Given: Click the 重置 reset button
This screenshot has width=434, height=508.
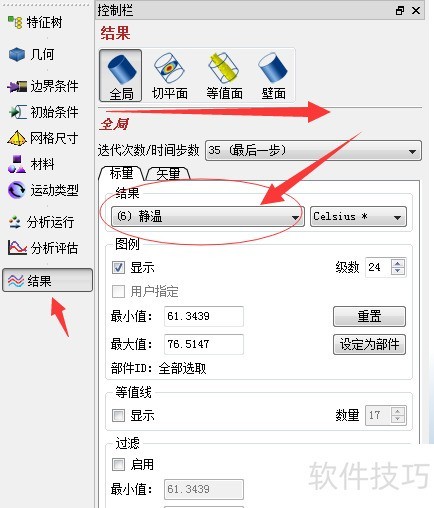Looking at the screenshot, I should pos(369,316).
